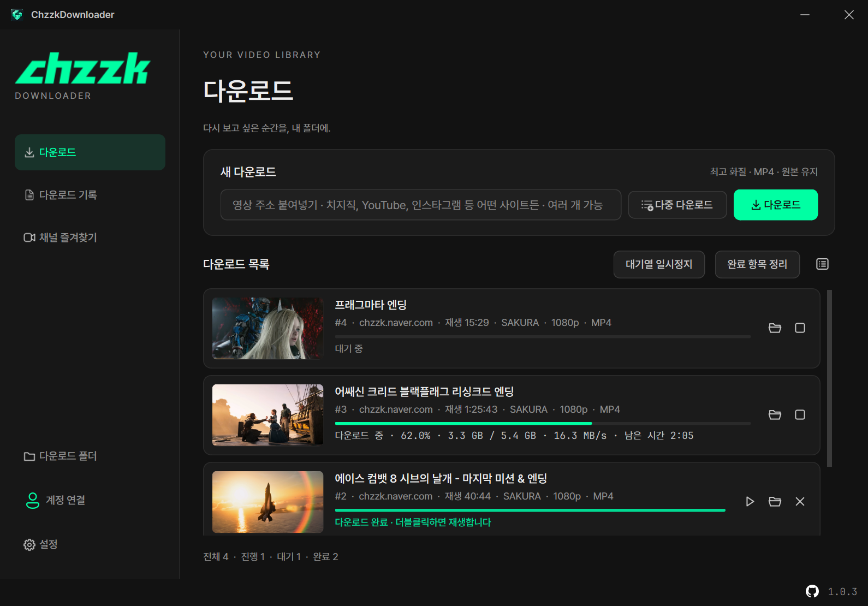Screen dimensions: 868x606
Task: Click the ChzzkDownloader title bar app icon
Action: tap(17, 15)
